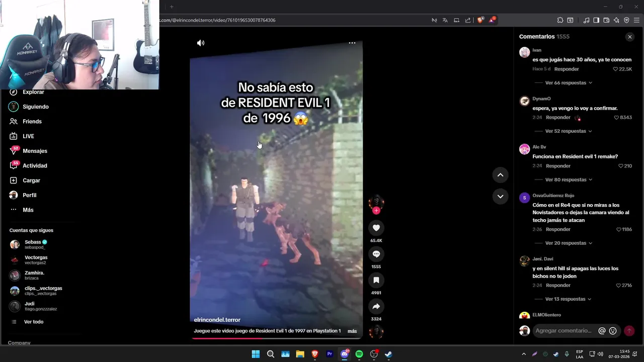644x362 pixels.
Task: Select Cargar to upload a video
Action: pos(31,180)
